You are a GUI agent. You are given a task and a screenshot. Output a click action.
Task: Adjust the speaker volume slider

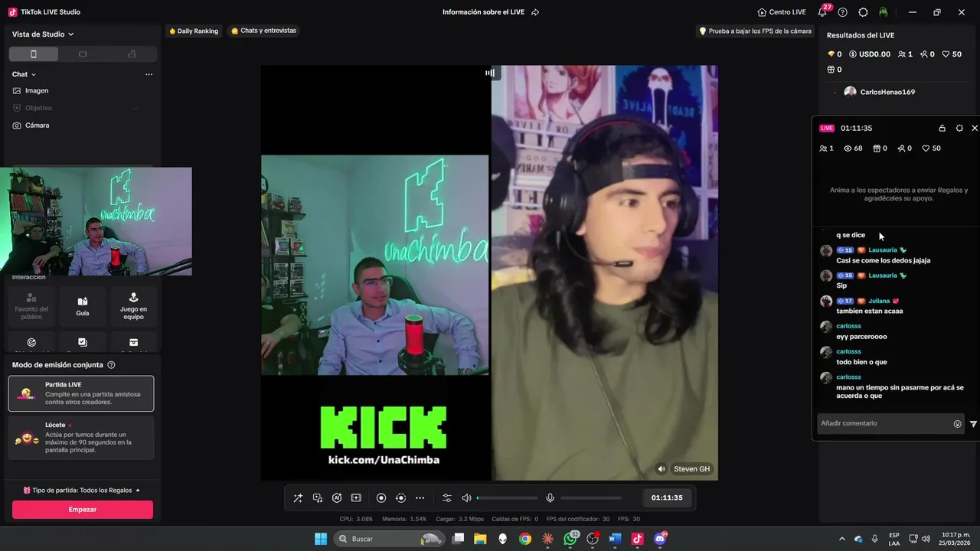(x=507, y=498)
